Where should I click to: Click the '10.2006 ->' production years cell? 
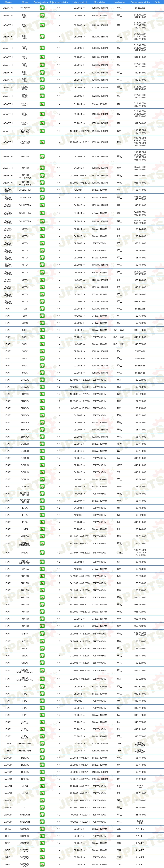[x=80, y=569]
